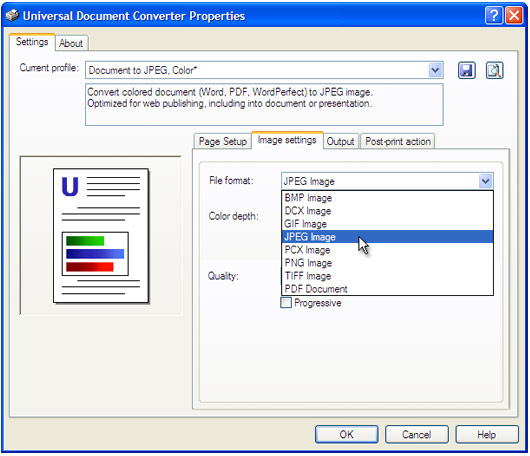
Task: Choose PNG Image format
Action: coord(387,263)
